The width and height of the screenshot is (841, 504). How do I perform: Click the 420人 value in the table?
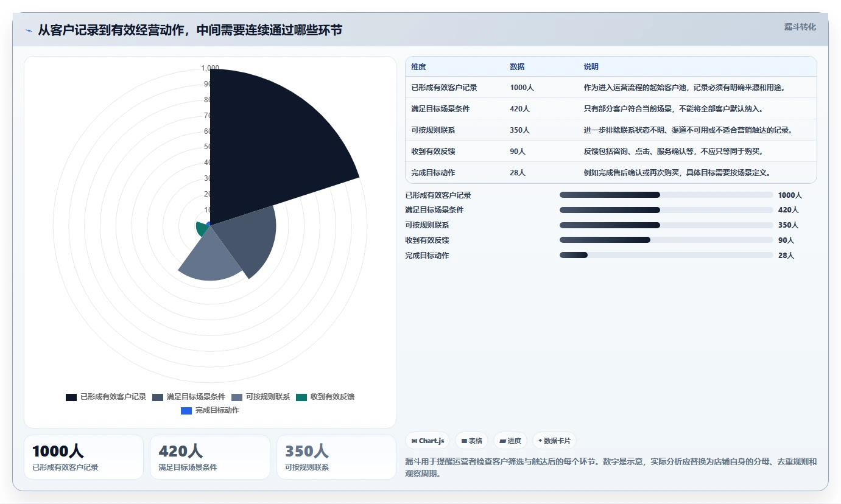pos(520,109)
